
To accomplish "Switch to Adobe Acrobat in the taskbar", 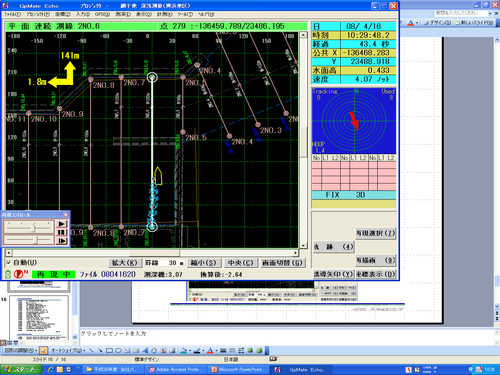I will tap(176, 370).
